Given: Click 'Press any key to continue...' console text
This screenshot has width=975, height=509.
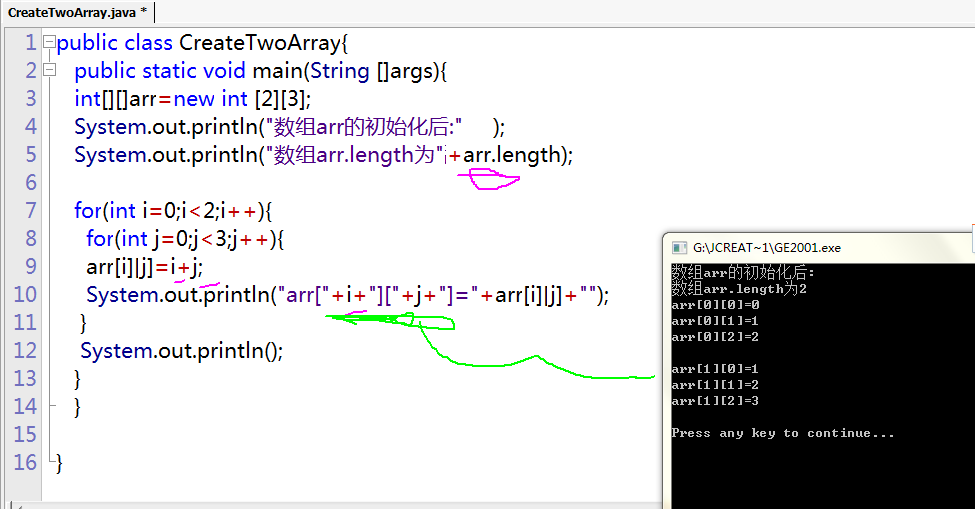Looking at the screenshot, I should [783, 433].
